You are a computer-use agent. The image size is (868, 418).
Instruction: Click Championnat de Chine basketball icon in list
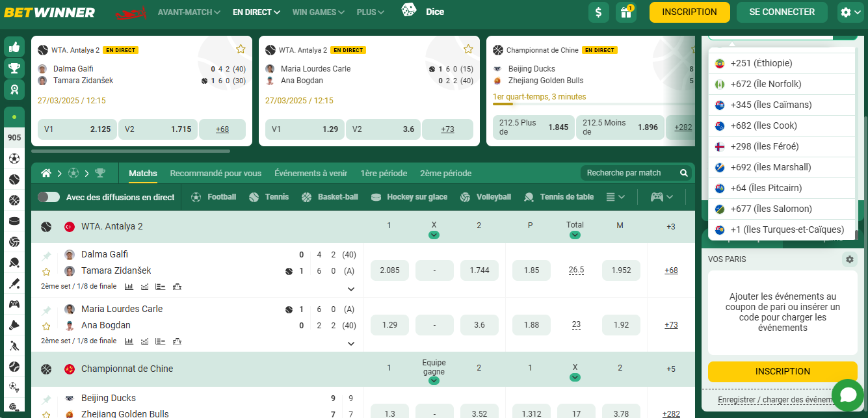pos(46,369)
